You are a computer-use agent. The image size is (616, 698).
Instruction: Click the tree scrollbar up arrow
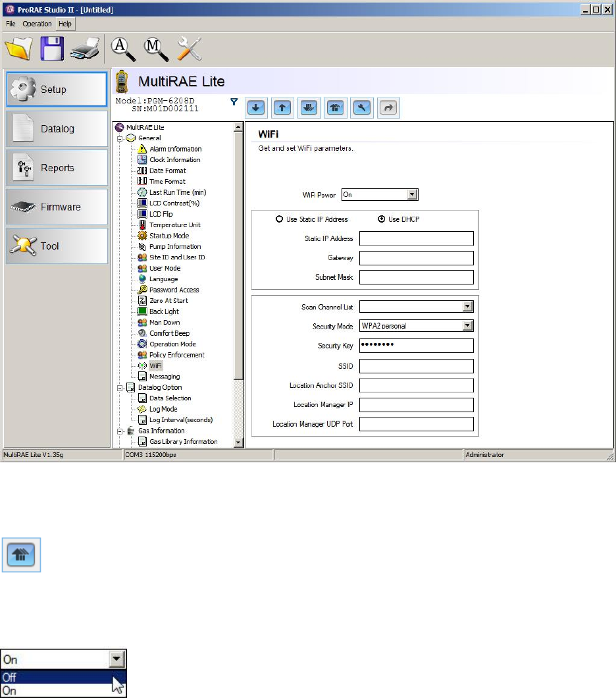point(238,127)
